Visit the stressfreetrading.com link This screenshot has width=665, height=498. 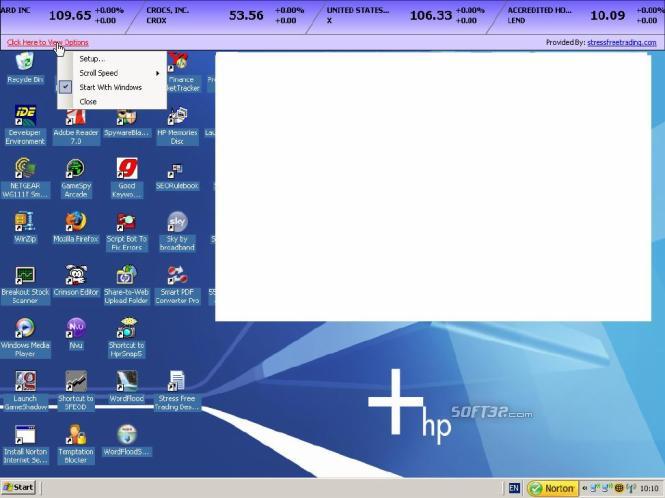(x=621, y=42)
